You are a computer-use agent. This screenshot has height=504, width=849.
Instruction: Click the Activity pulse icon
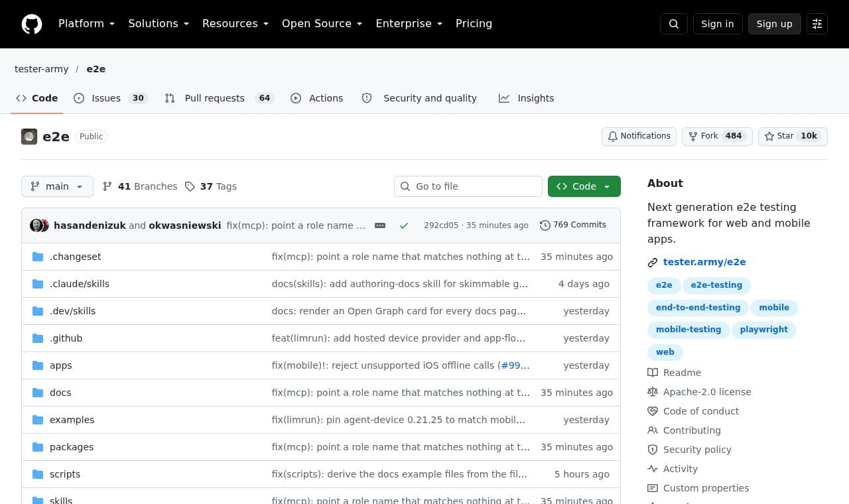click(x=653, y=469)
